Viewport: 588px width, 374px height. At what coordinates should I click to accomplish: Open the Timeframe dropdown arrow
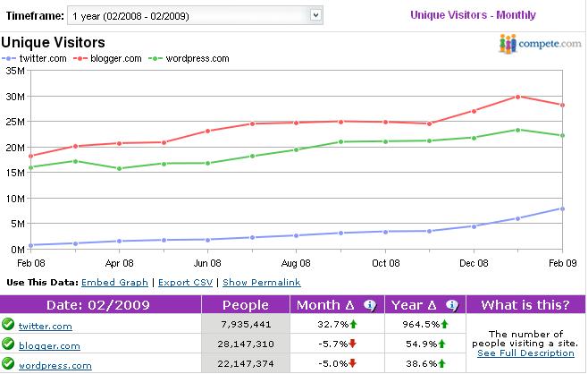(x=316, y=15)
